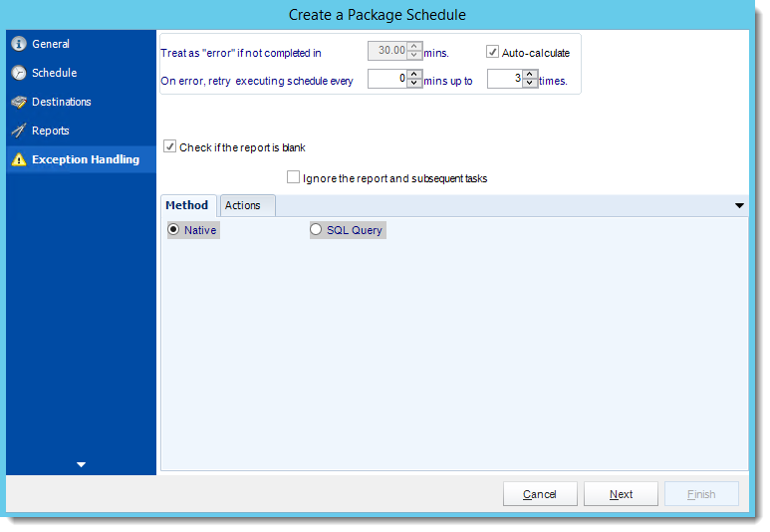Expand the tab strip dropdown arrow

pyautogui.click(x=739, y=205)
